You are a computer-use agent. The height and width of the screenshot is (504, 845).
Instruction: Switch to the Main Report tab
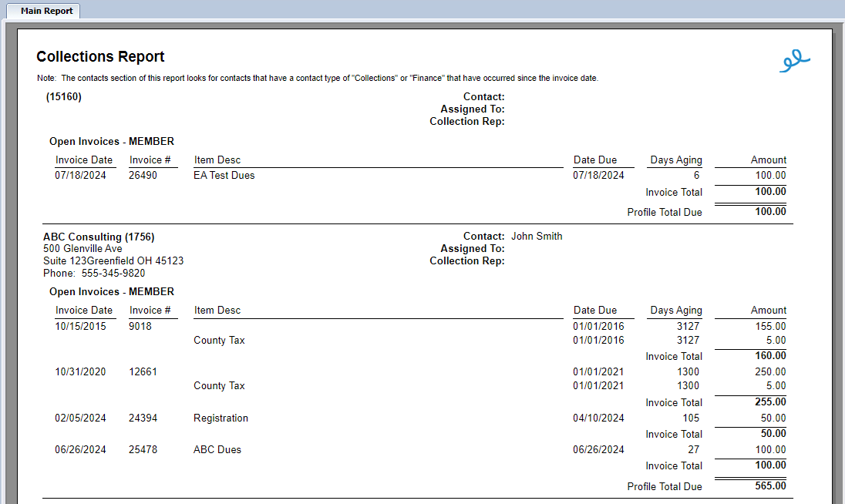pyautogui.click(x=47, y=11)
